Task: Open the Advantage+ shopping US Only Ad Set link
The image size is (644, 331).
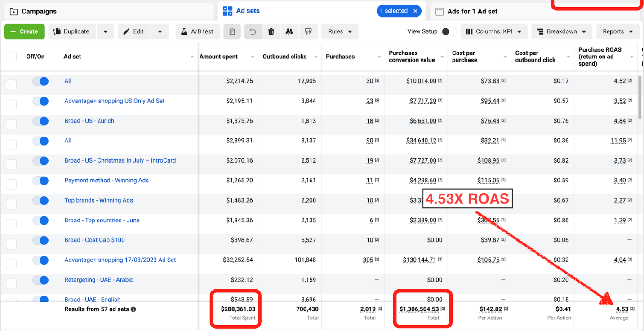Action: click(x=114, y=101)
